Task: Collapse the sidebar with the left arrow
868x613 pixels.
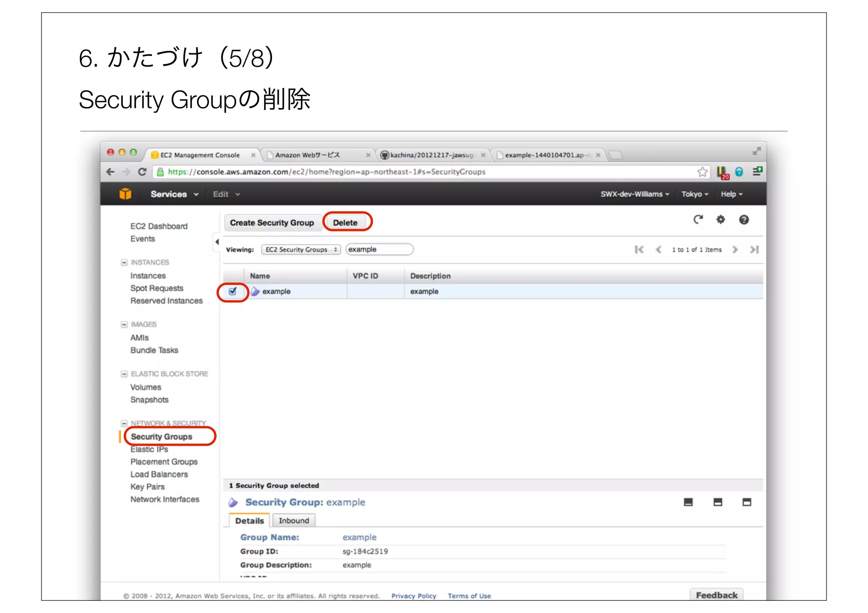Action: [217, 242]
